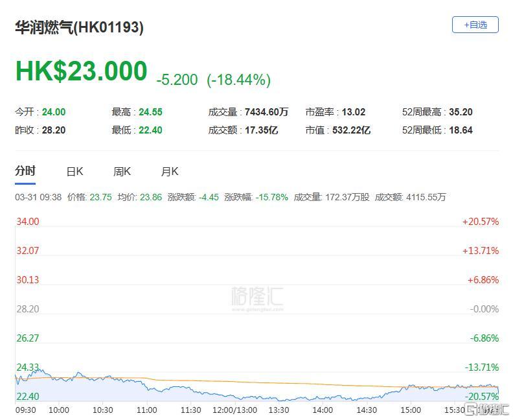This screenshot has height=420, width=513.
Task: Click the +20.57% axis label
Action: pos(481,222)
